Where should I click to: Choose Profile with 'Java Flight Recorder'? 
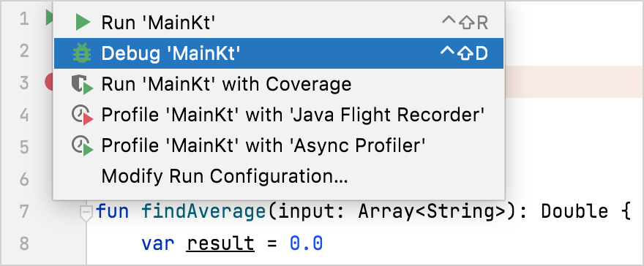click(279, 116)
